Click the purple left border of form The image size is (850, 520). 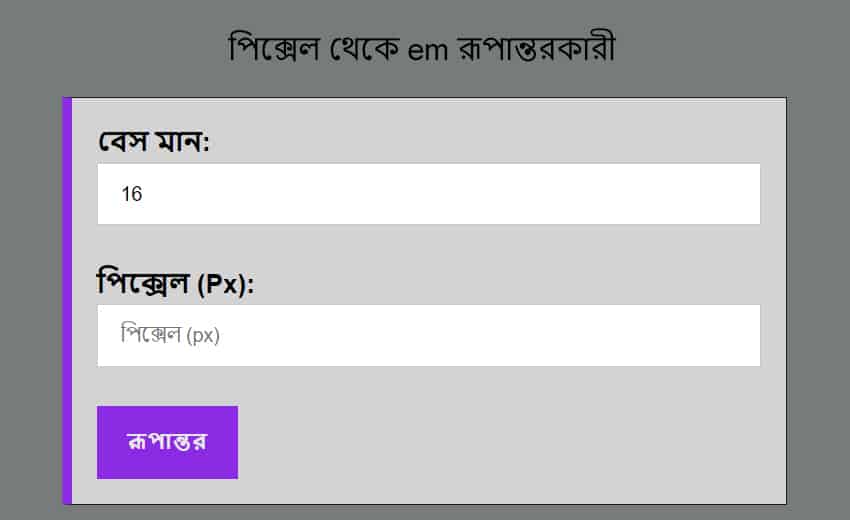pos(67,300)
